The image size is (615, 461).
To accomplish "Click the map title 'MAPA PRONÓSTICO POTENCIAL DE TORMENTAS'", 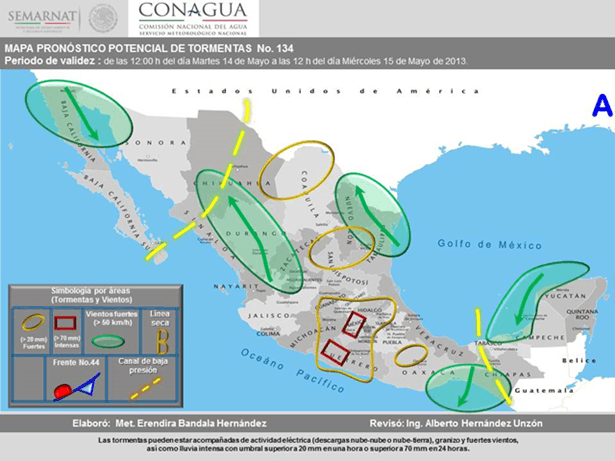I will [x=128, y=48].
